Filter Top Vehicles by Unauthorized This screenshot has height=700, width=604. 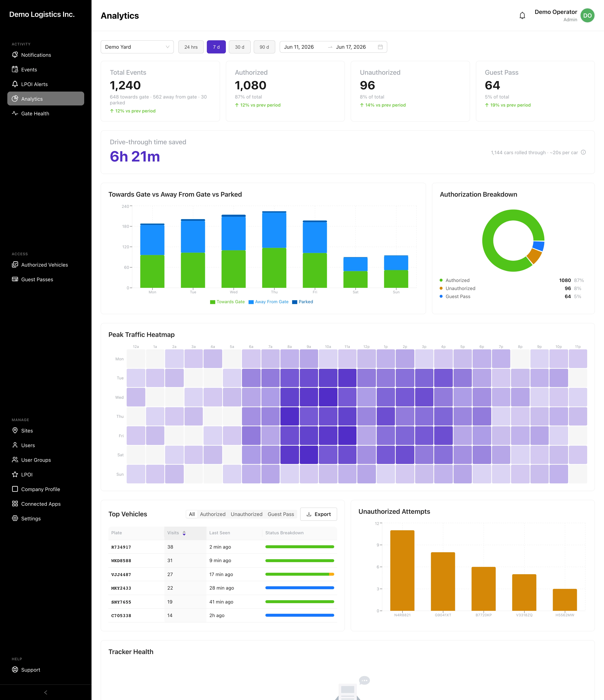point(247,514)
